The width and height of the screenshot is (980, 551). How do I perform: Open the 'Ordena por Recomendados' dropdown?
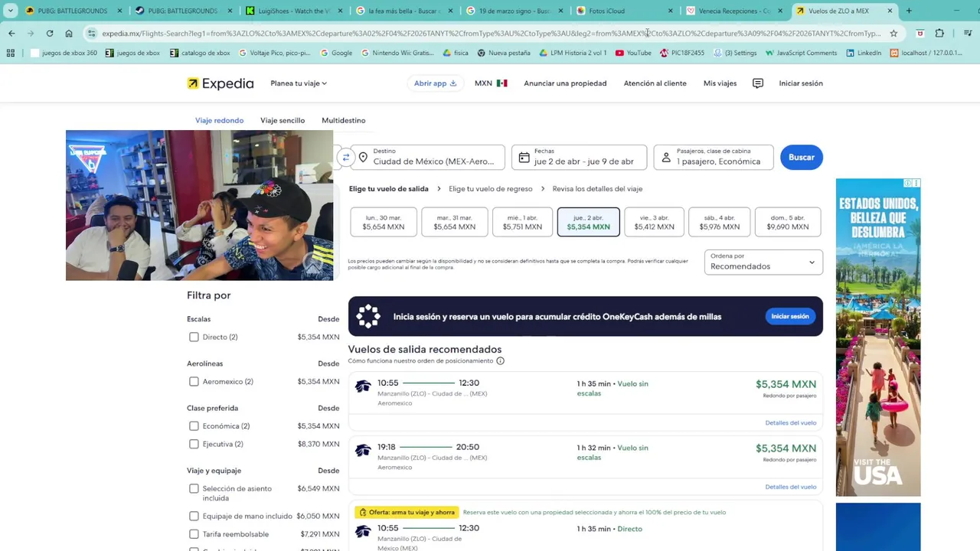click(763, 262)
